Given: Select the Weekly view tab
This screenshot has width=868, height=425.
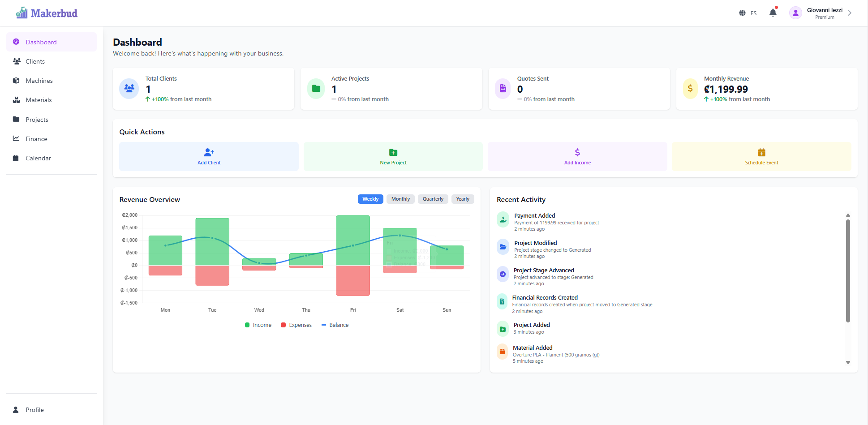Looking at the screenshot, I should click(370, 199).
